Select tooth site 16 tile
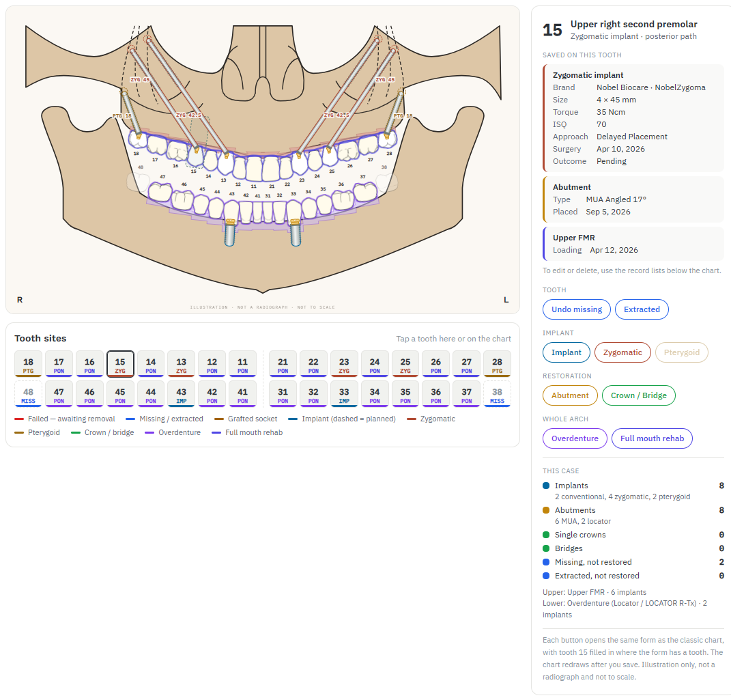 [89, 364]
